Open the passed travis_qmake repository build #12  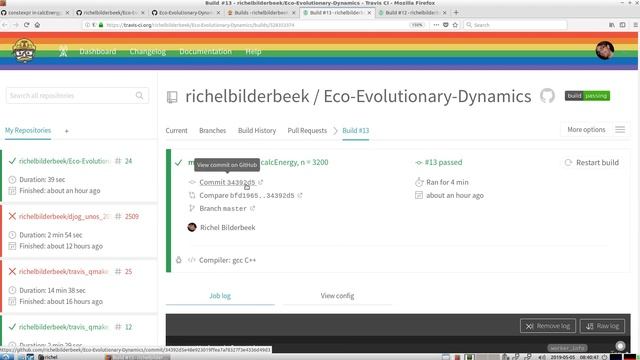pos(63,327)
